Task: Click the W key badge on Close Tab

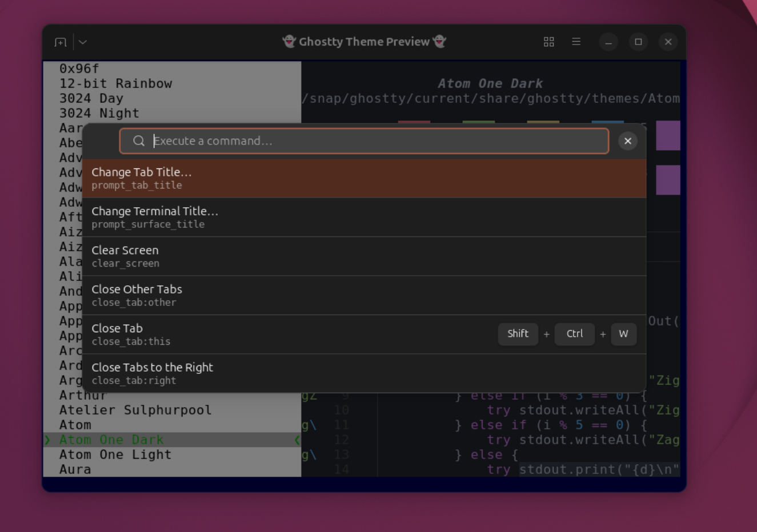Action: [x=624, y=334]
